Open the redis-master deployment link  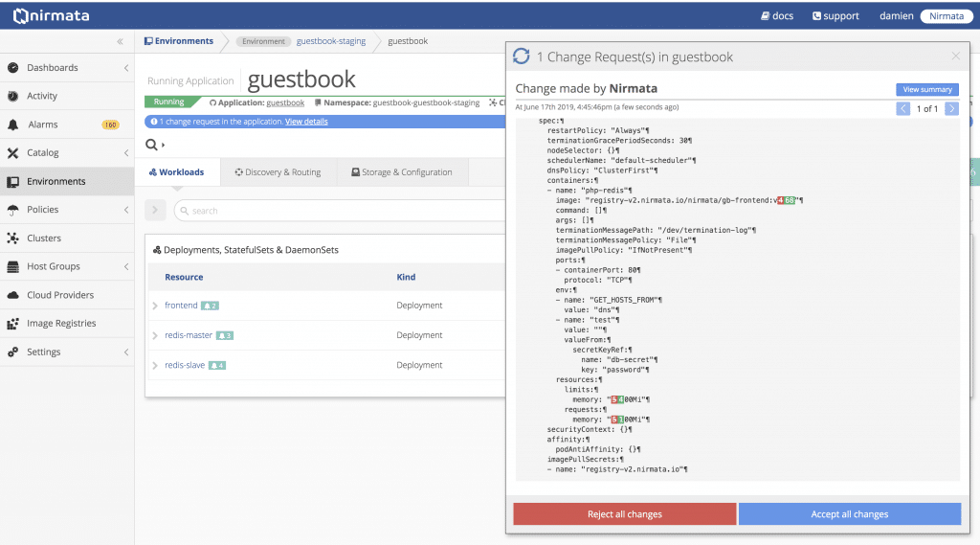click(189, 335)
